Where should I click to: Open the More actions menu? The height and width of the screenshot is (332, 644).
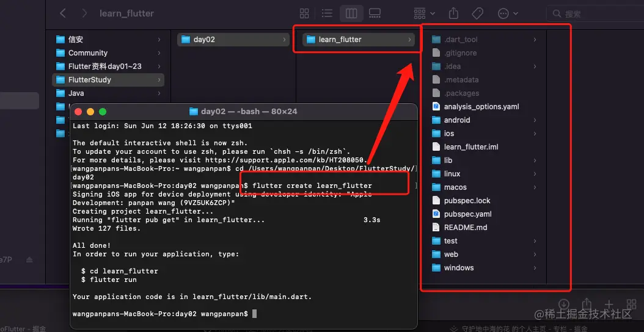[508, 13]
